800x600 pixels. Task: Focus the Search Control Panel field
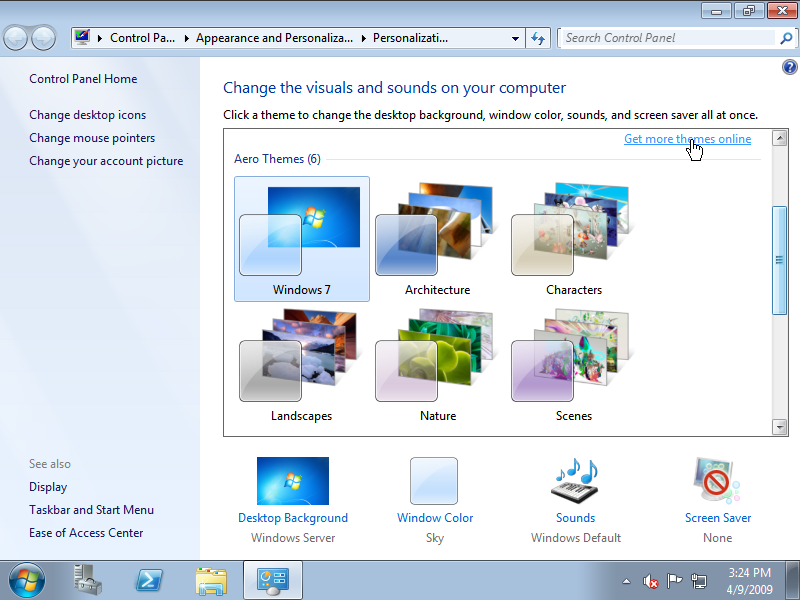tap(668, 38)
